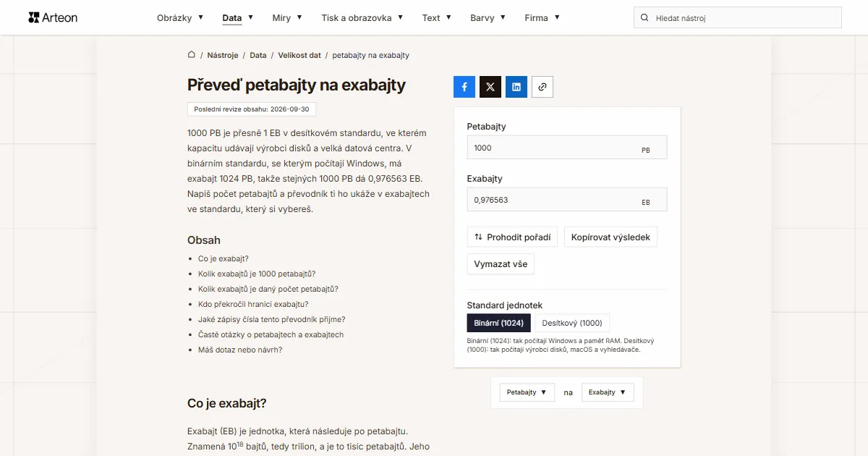Jump to 'Jaké zápisy čísla tento převodník přijme?'
868x456 pixels.
[x=272, y=319]
